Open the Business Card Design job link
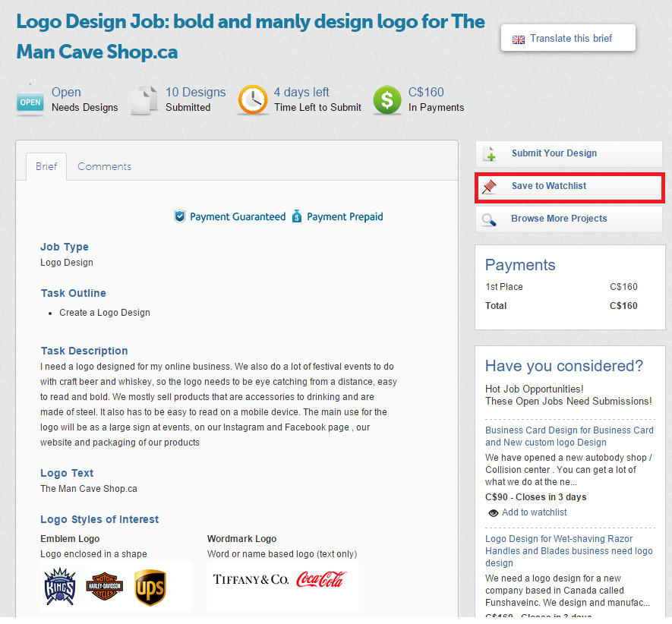Image resolution: width=672 pixels, height=624 pixels. click(x=569, y=436)
